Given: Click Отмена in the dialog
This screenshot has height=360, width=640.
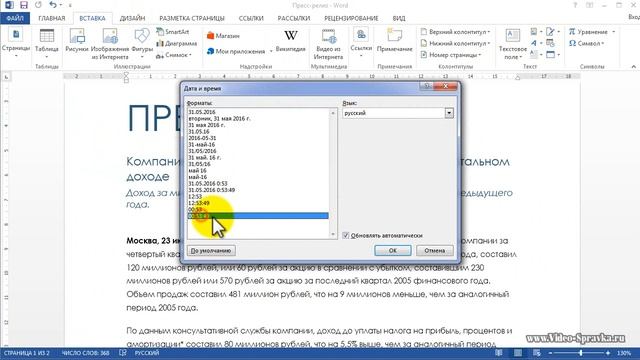Looking at the screenshot, I should (435, 250).
